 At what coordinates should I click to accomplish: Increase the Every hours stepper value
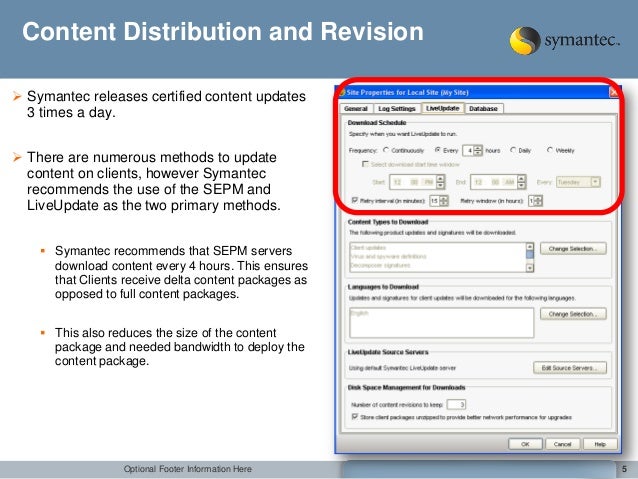(x=478, y=148)
